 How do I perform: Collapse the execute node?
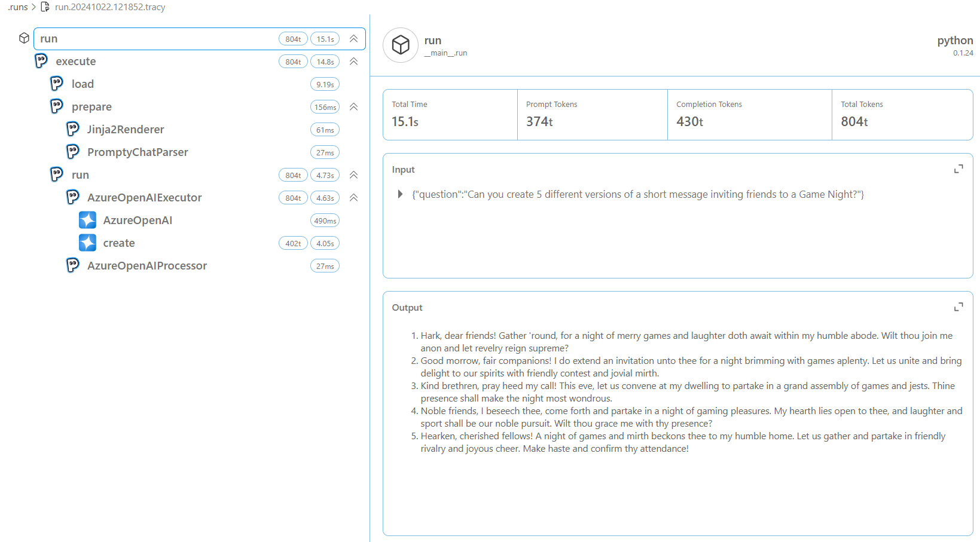point(354,62)
